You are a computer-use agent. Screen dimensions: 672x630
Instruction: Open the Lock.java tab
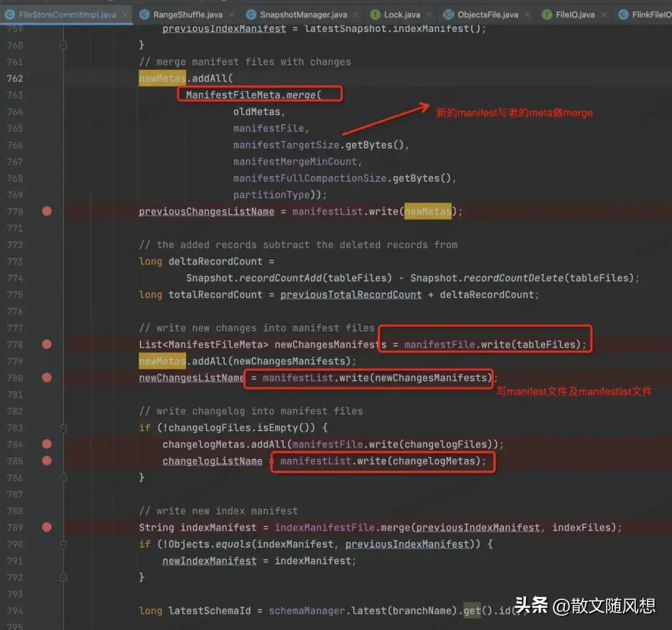point(402,14)
